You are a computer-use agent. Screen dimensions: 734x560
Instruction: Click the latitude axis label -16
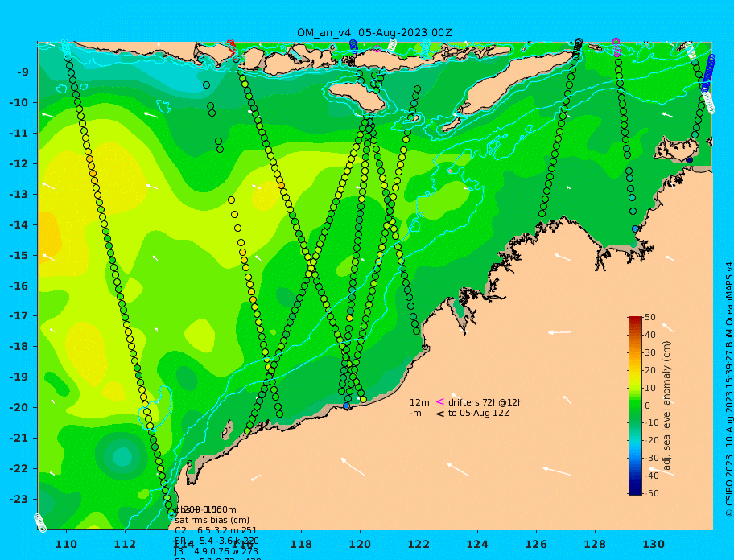pos(19,286)
